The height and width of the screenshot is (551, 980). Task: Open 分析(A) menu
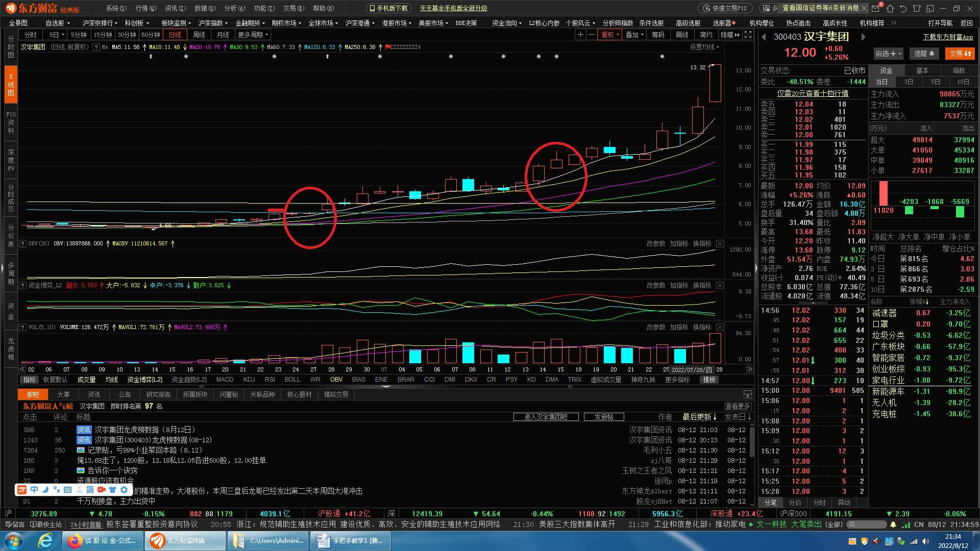click(x=235, y=8)
